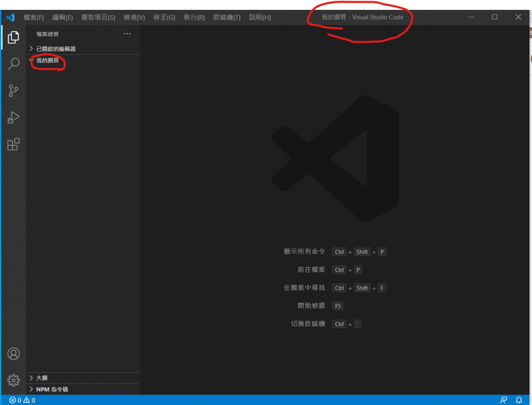Viewport: 532px width, 405px height.
Task: Open the 移至(G) menu
Action: pos(164,17)
